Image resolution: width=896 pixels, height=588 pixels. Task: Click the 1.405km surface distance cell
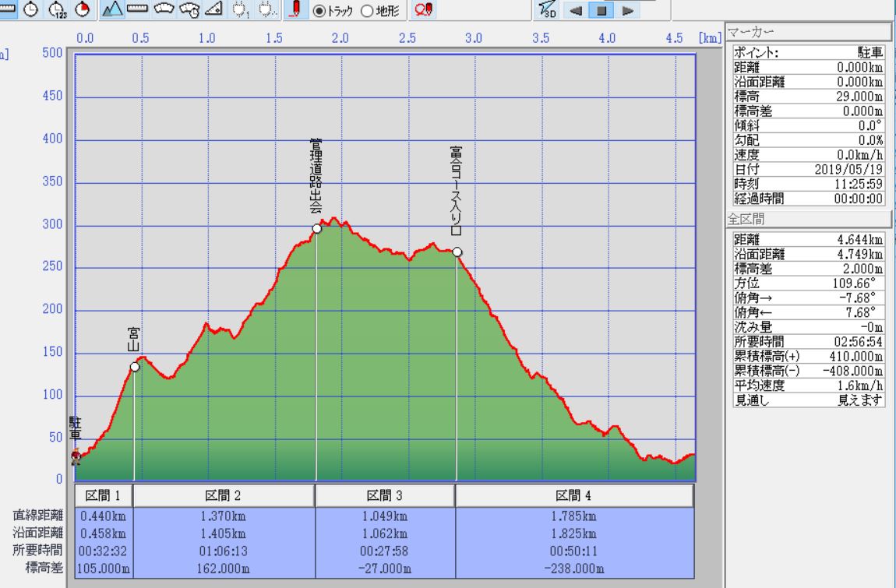tap(224, 533)
